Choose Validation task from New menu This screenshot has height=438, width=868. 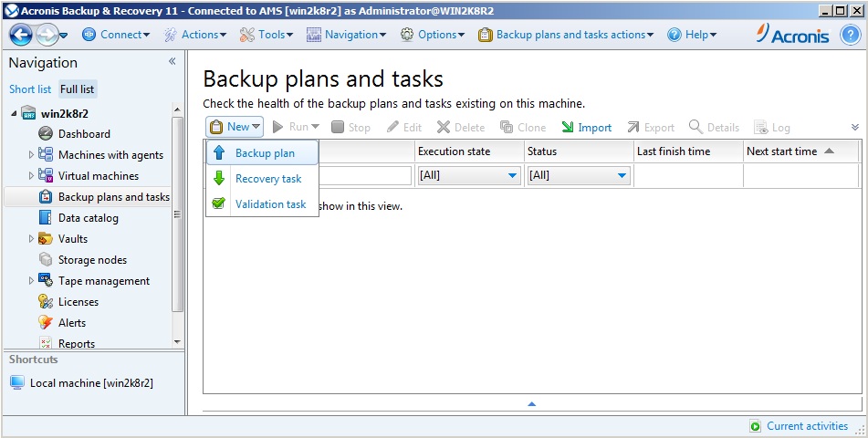pos(262,204)
